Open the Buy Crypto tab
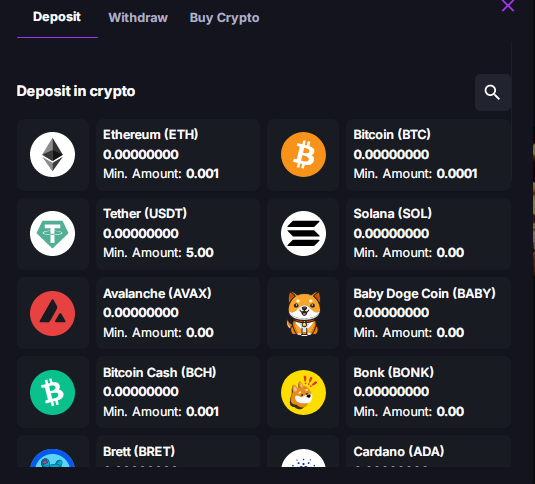Image resolution: width=535 pixels, height=484 pixels. click(x=225, y=18)
